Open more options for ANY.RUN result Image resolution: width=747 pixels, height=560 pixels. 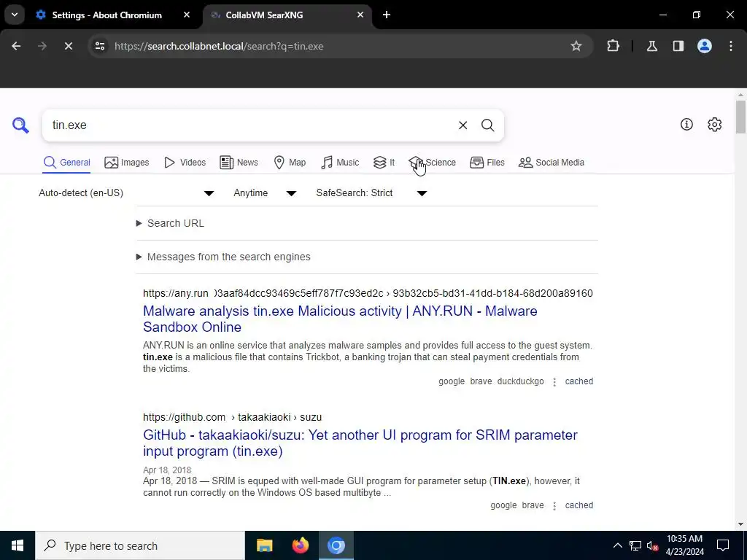tap(554, 382)
